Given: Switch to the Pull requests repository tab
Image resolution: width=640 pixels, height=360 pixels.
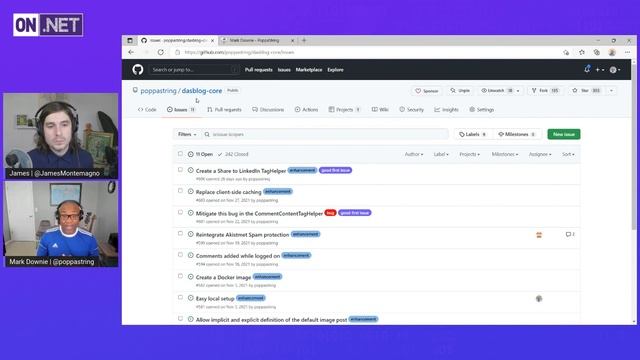Looking at the screenshot, I should tap(224, 109).
